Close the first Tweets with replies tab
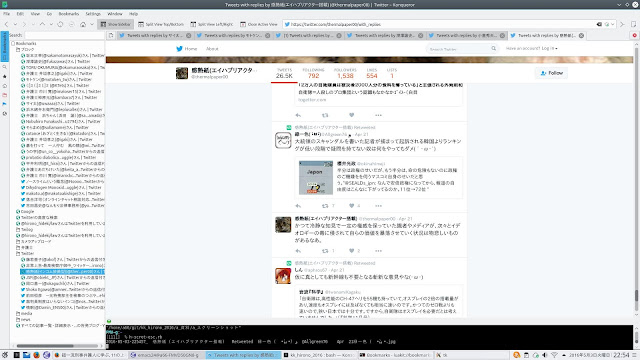Screen dimensions: 640x360 189,36
